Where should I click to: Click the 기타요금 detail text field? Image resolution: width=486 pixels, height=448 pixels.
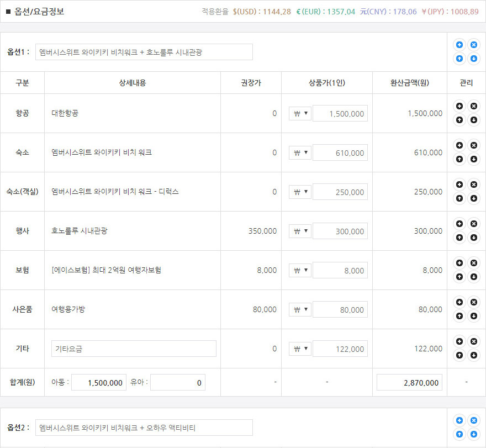click(x=134, y=349)
